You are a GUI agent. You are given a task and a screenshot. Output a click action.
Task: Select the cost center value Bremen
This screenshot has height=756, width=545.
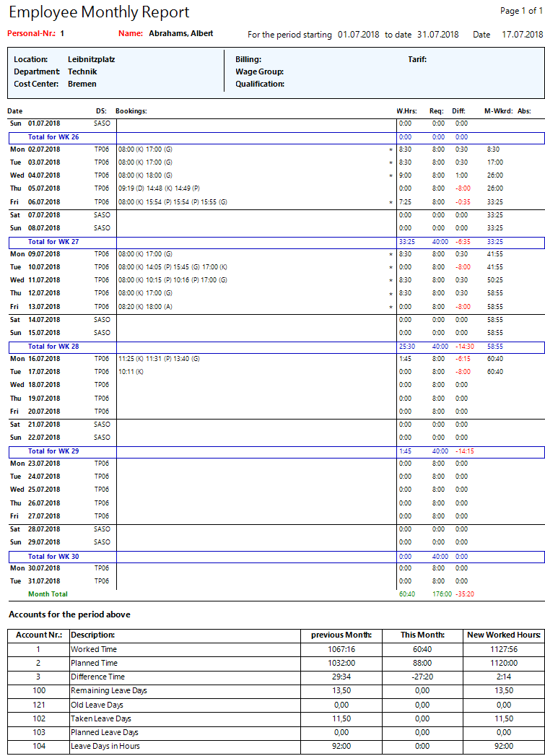click(x=82, y=84)
